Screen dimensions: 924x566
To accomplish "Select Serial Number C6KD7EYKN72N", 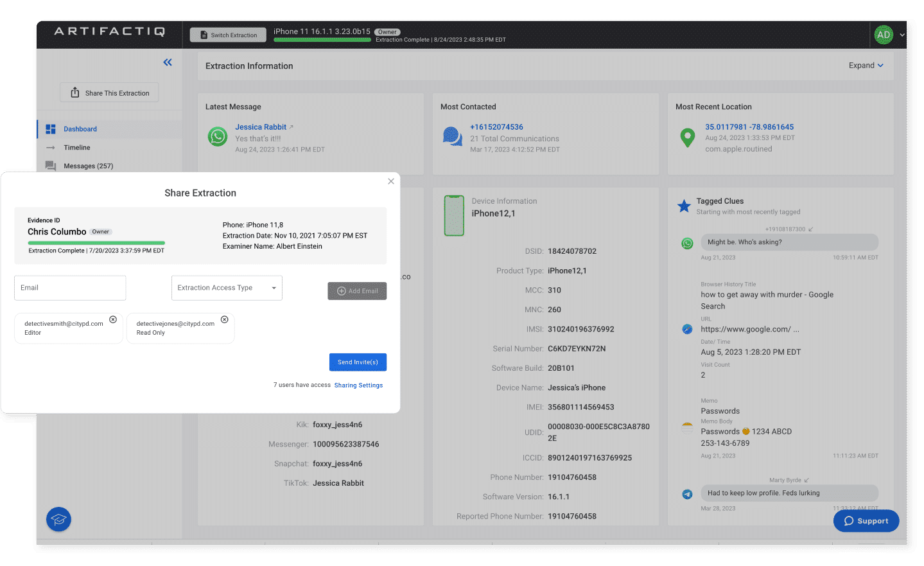I will coord(577,349).
